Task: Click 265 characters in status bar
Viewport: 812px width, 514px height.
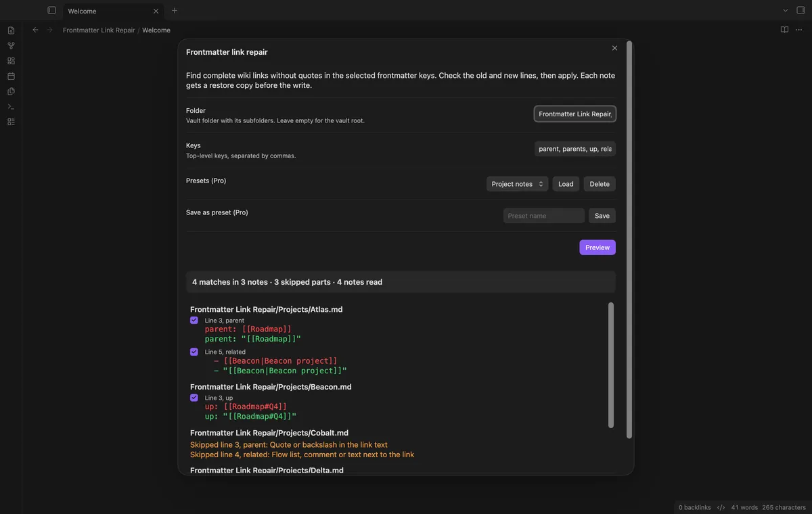Action: click(x=784, y=507)
